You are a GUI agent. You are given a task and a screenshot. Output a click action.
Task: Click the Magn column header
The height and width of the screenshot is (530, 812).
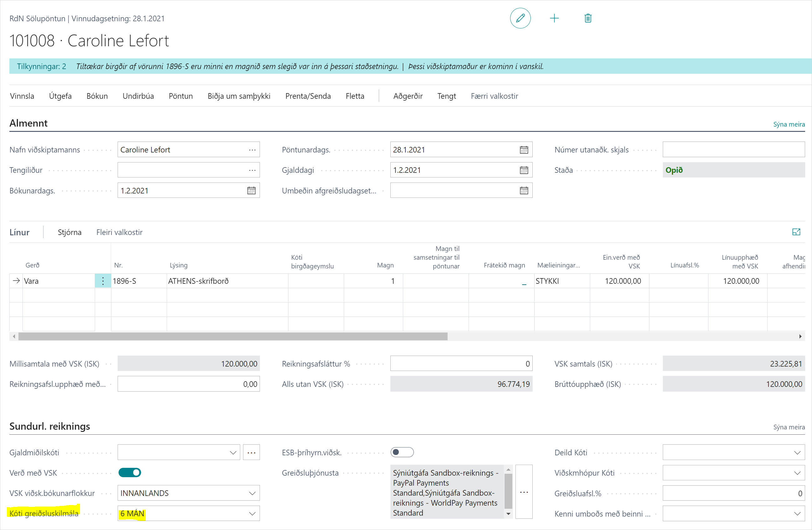tap(385, 265)
